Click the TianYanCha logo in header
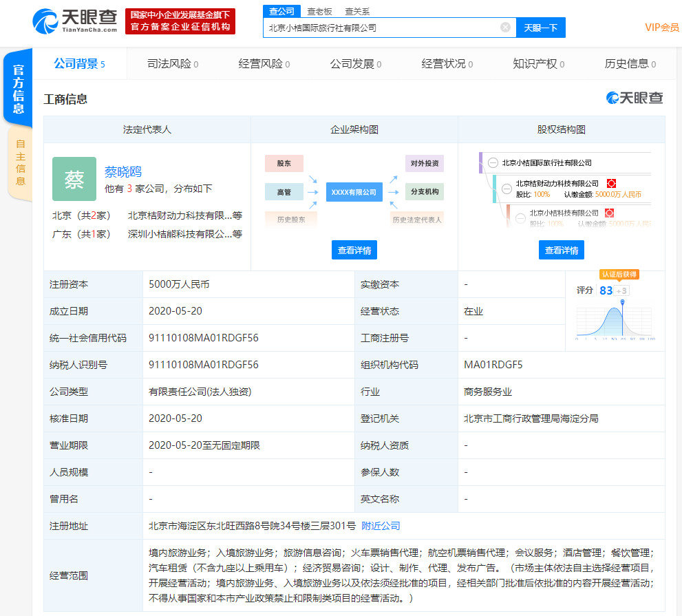 (x=75, y=21)
